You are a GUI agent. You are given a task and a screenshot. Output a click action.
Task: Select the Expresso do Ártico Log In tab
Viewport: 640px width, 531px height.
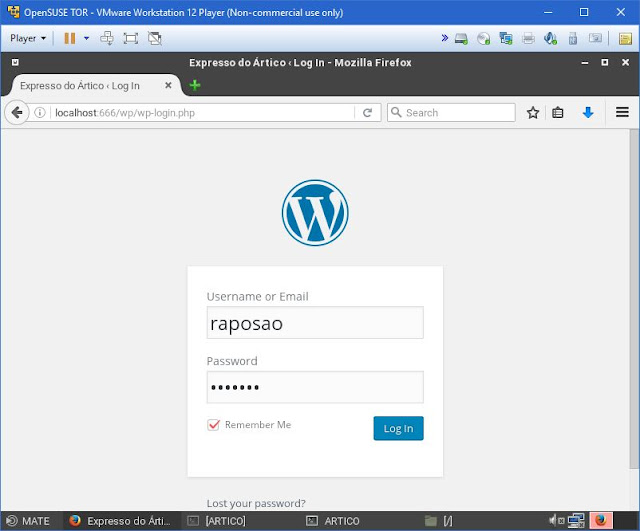[96, 86]
